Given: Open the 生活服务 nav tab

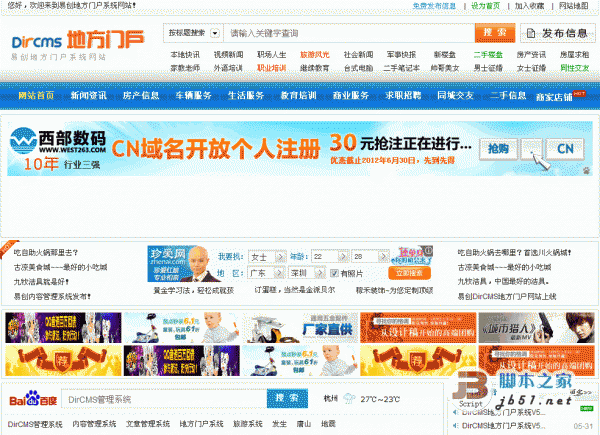Looking at the screenshot, I should point(246,95).
